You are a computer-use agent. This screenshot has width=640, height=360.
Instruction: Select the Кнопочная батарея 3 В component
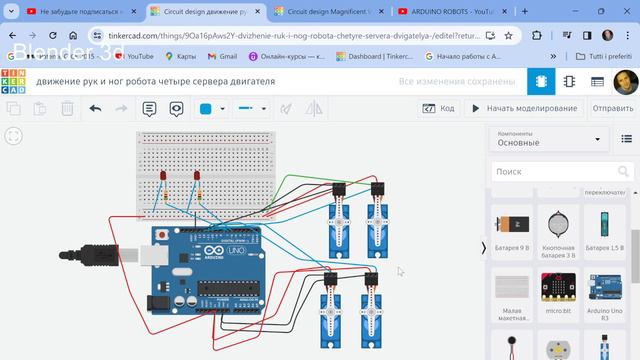558,233
